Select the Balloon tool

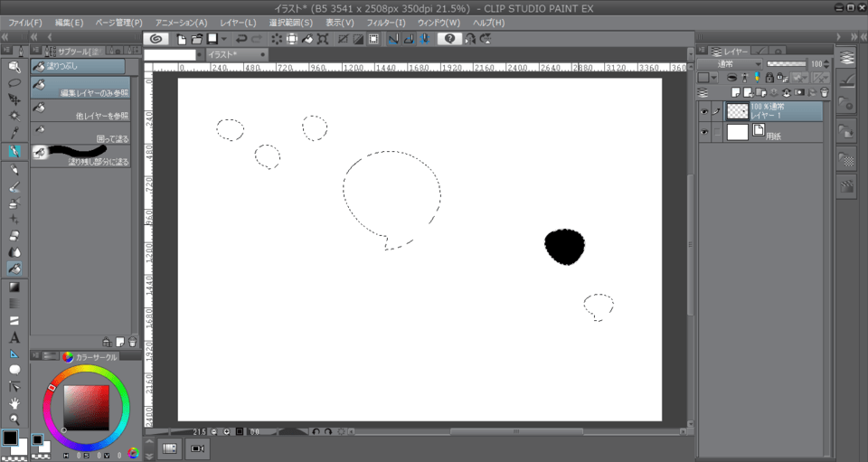pyautogui.click(x=14, y=370)
